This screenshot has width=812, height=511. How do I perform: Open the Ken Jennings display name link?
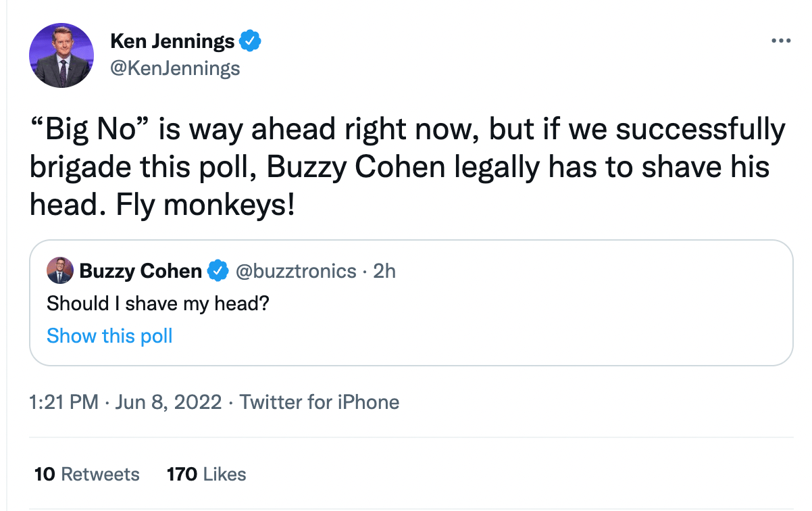tap(172, 42)
